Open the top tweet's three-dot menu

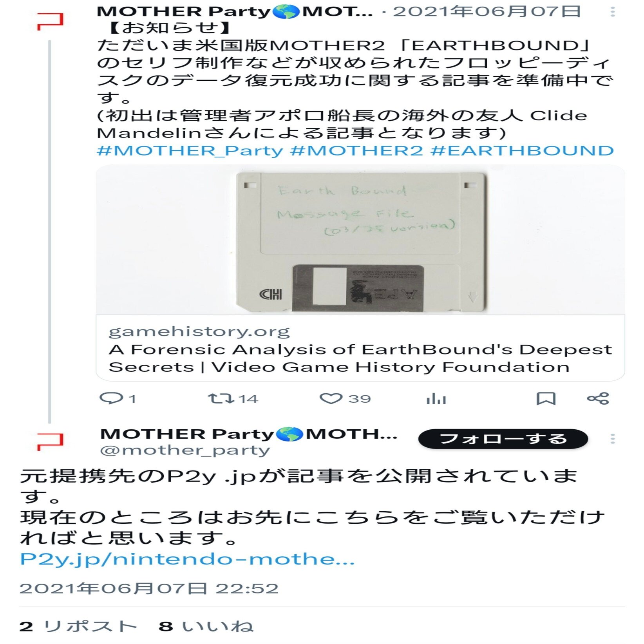click(x=613, y=12)
